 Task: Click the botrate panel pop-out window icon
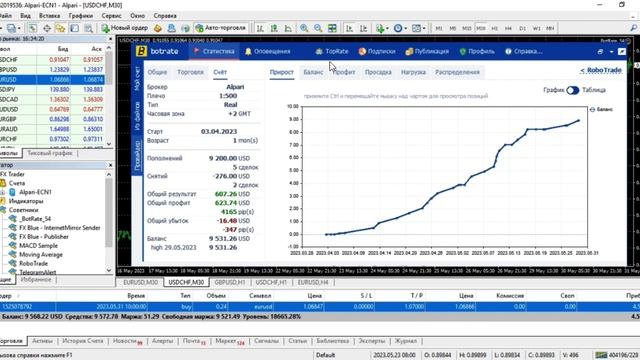tap(600, 51)
